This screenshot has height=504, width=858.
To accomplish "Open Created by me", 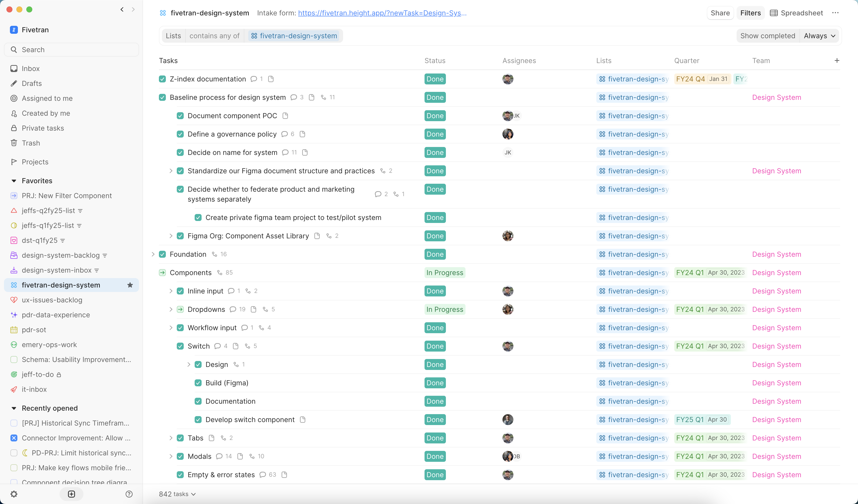I will (x=71, y=113).
